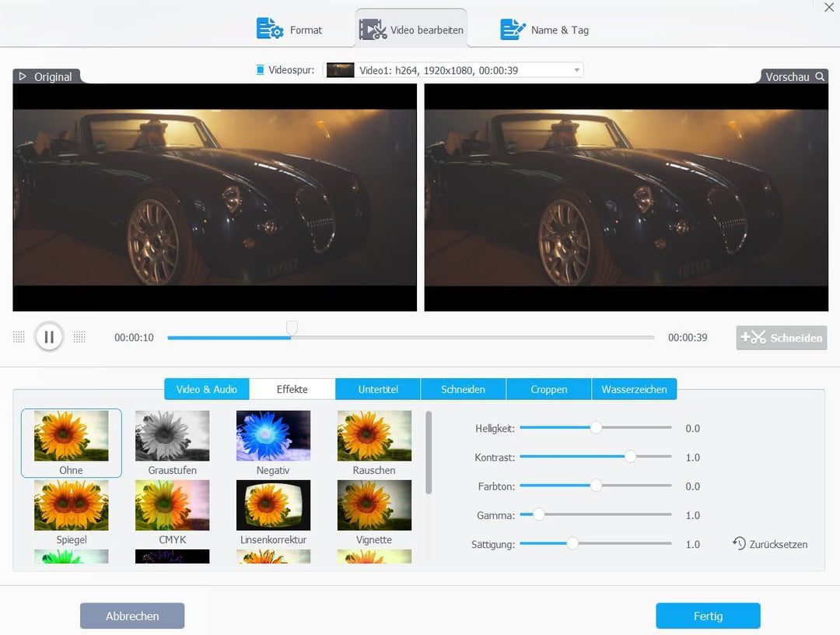Viewport: 840px width, 635px height.
Task: Click the Name & Tag icon
Action: (513, 29)
